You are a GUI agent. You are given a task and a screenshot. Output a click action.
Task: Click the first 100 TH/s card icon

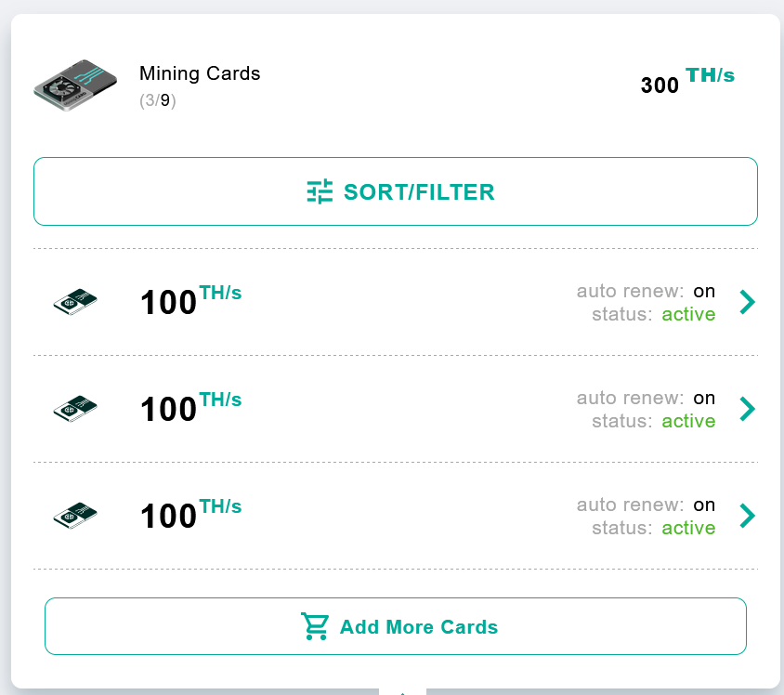(75, 302)
